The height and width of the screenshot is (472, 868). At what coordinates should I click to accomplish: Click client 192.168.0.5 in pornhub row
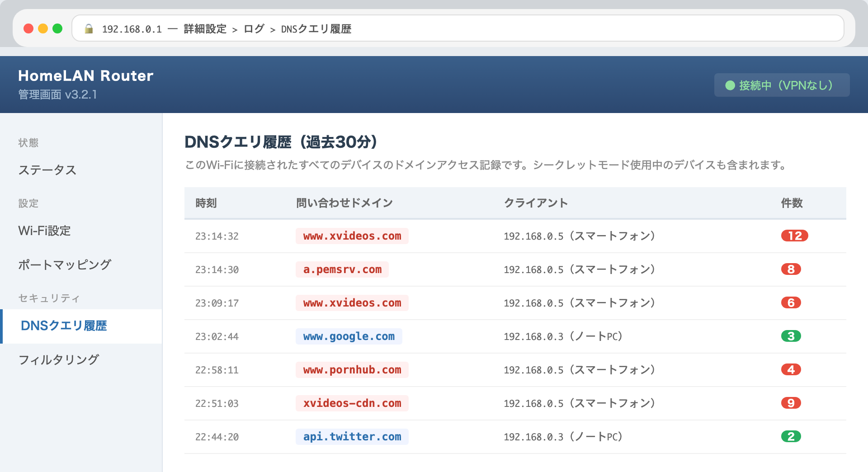tap(579, 370)
